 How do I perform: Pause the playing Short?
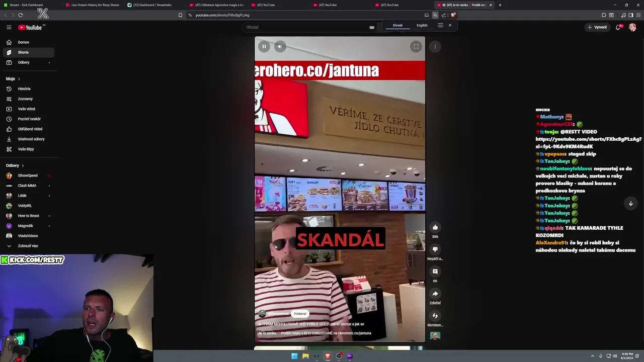pyautogui.click(x=264, y=47)
